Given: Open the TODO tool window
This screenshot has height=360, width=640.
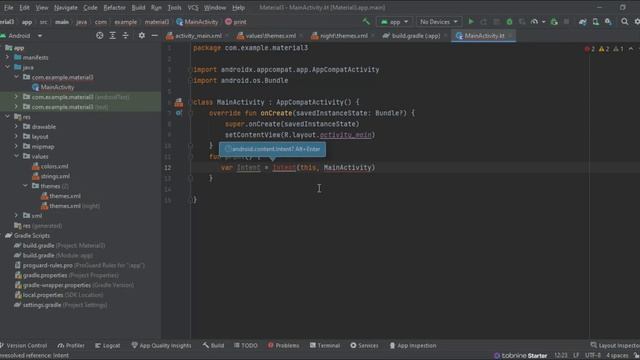Looking at the screenshot, I should click(246, 346).
